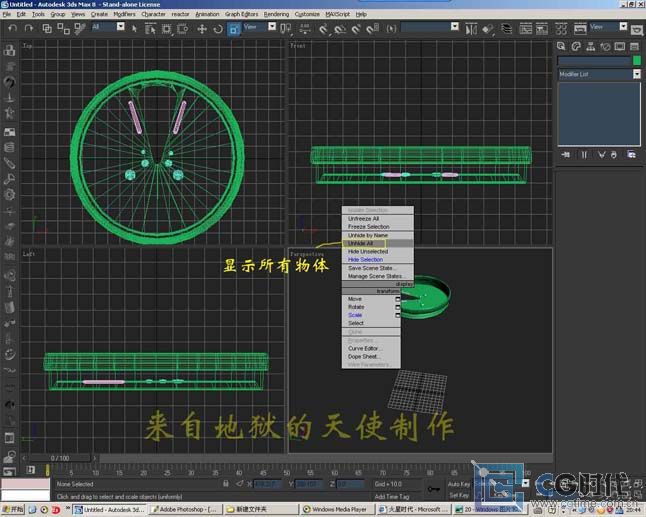Screen dimensions: 646x517
Task: Choose the Rectangular Selection Region tool
Action: click(x=166, y=29)
